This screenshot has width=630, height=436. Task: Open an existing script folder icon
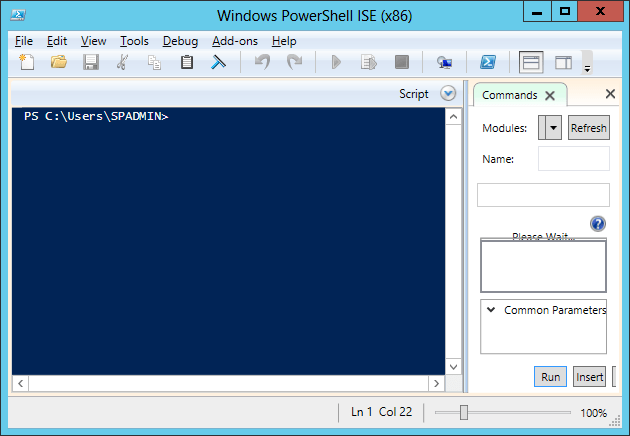click(59, 62)
